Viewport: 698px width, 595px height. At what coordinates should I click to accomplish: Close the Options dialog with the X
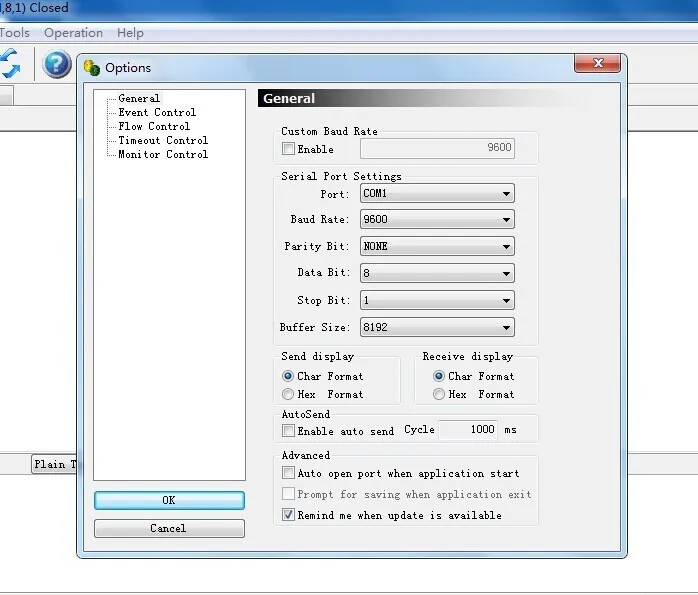(597, 63)
